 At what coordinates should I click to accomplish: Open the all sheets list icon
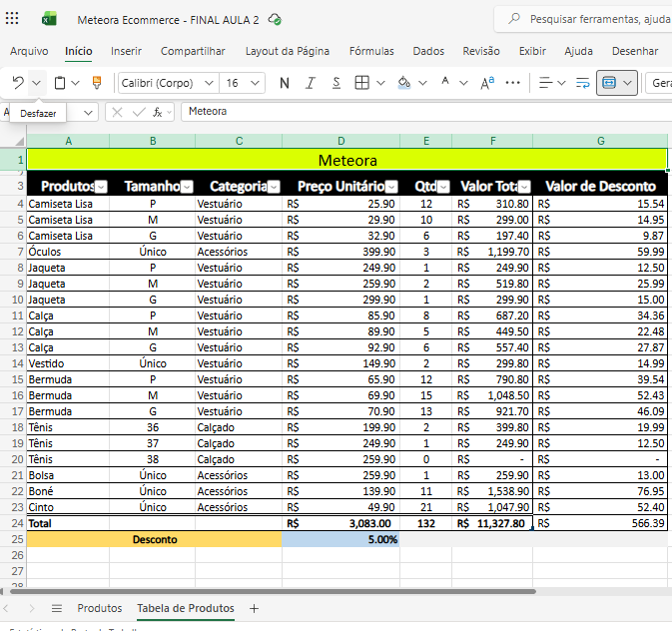pyautogui.click(x=57, y=608)
